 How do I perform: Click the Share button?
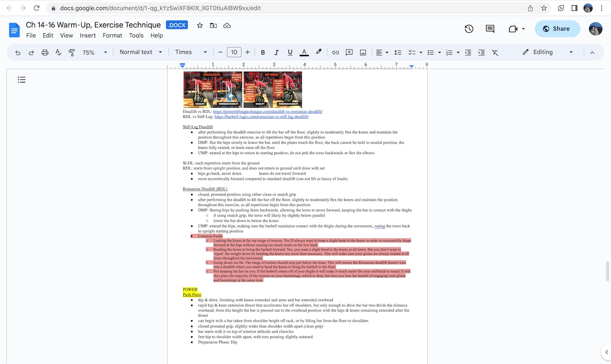557,29
